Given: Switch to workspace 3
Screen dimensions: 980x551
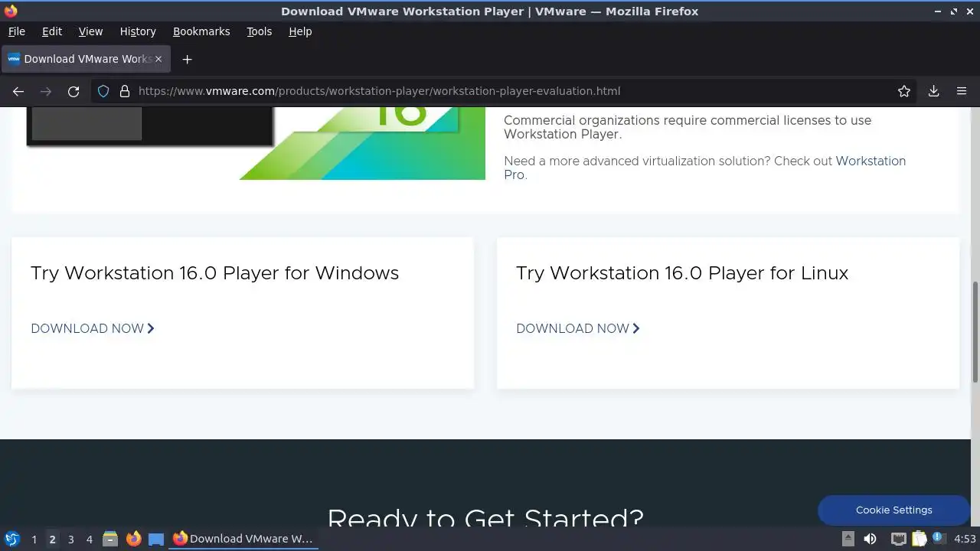Looking at the screenshot, I should coord(70,540).
